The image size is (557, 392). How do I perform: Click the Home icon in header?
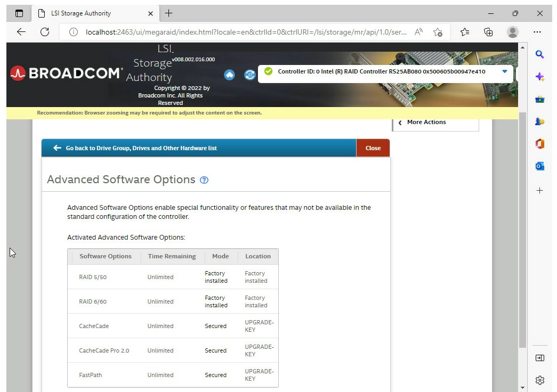pyautogui.click(x=229, y=75)
